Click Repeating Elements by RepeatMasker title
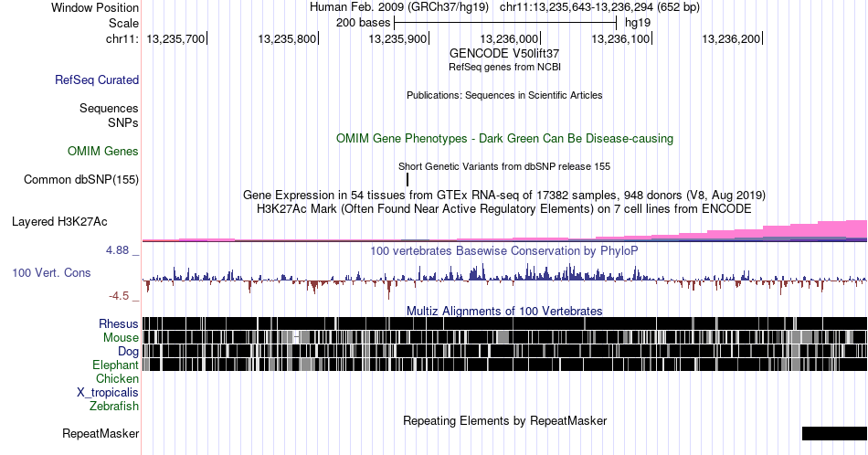Viewport: 868px width, 455px height. pos(505,420)
